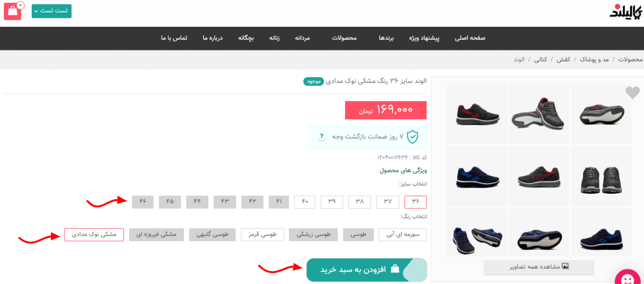The width and height of the screenshot is (644, 284).
Task: Open thumbnail of navy-blue shoe with toe pointing right
Action: coord(477,177)
